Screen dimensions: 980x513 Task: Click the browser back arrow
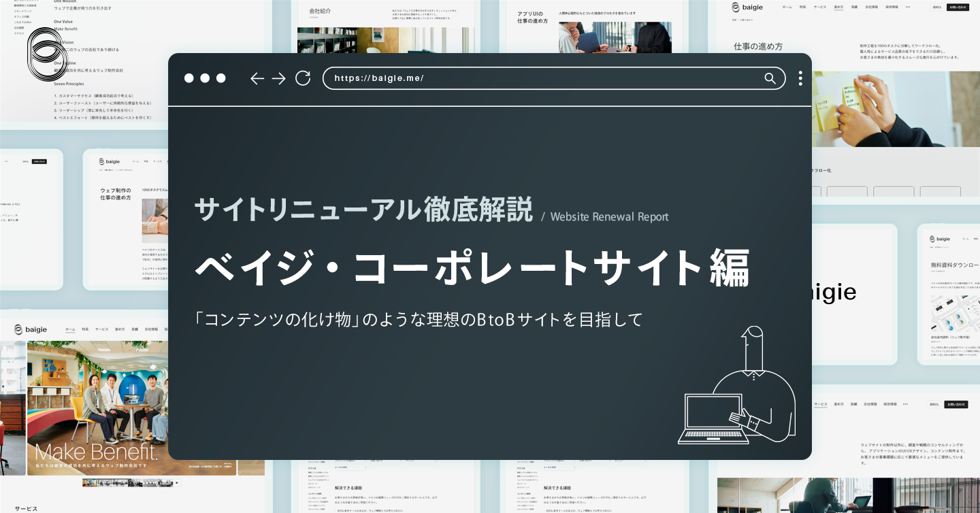click(257, 78)
